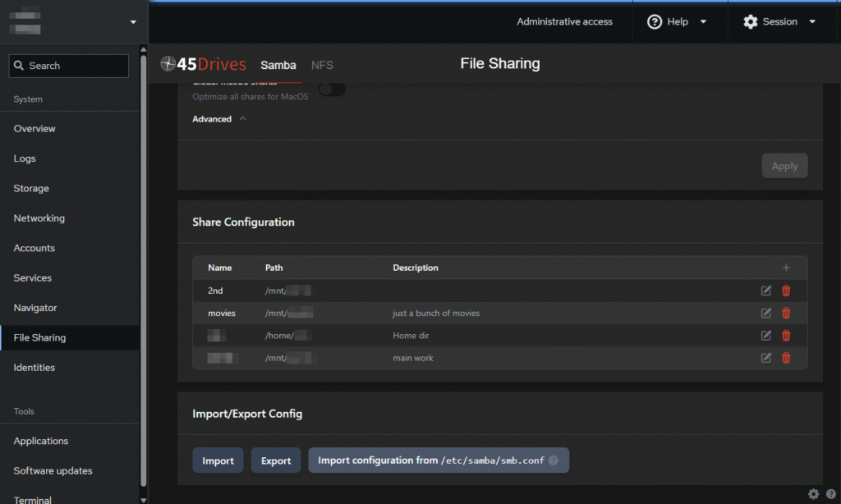Toggle Optimize all shares for MacOS switch
841x504 pixels.
point(332,89)
